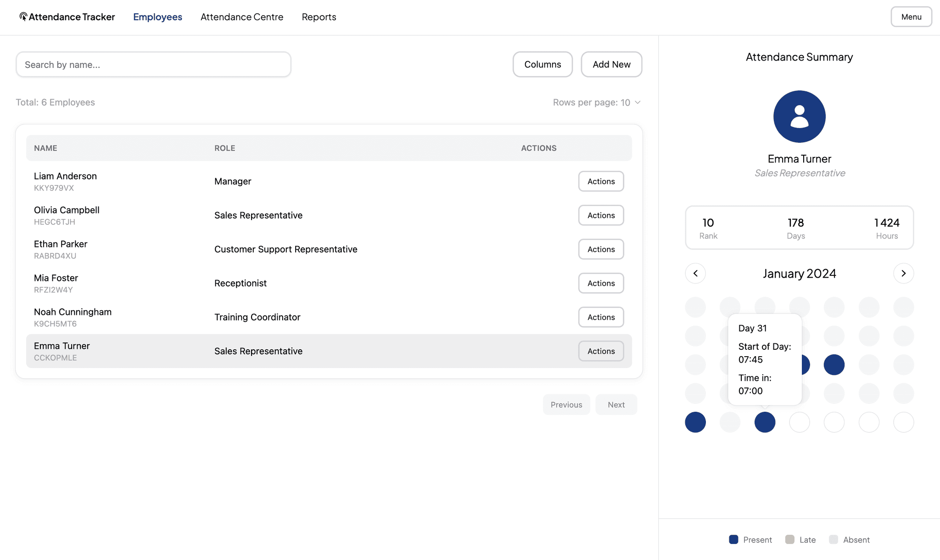
Task: Open the Menu button at top right
Action: click(x=911, y=17)
